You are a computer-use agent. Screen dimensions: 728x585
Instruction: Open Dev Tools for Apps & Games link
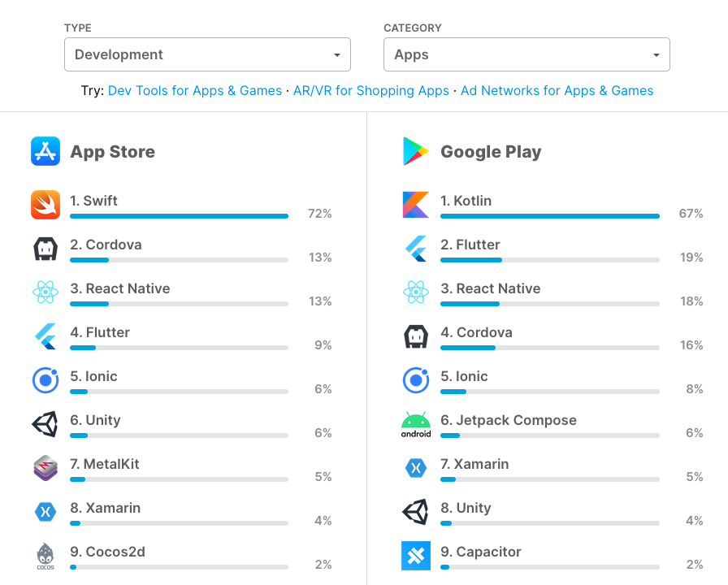194,90
